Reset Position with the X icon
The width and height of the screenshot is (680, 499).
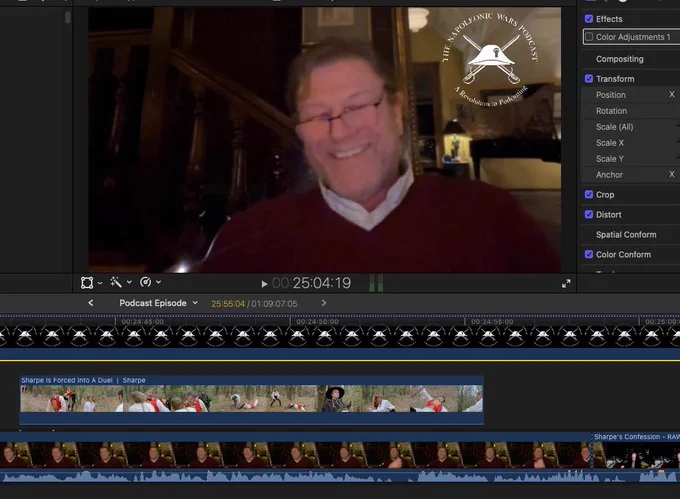(672, 95)
